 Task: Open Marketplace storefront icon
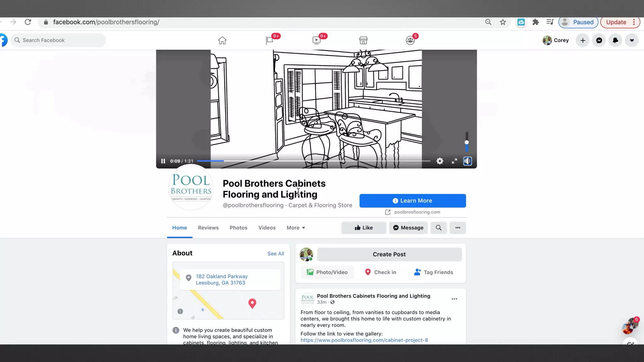[x=363, y=40]
